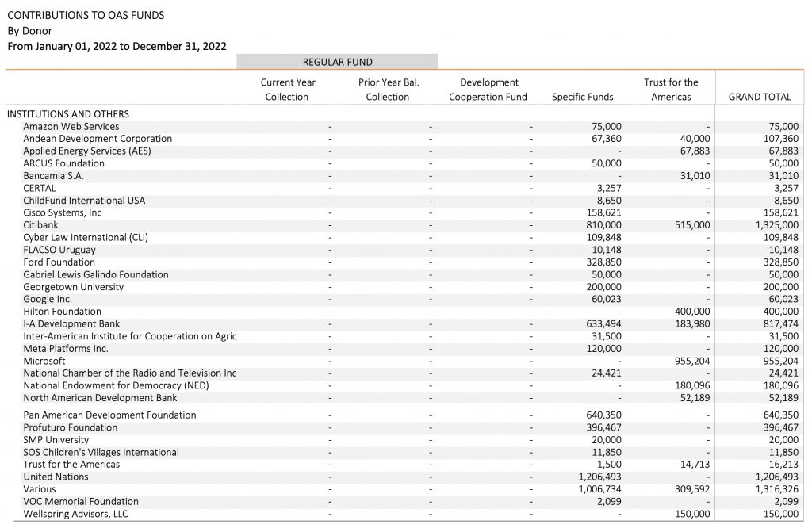The width and height of the screenshot is (812, 532).
Task: Click the Citibank donor name
Action: tap(40, 225)
